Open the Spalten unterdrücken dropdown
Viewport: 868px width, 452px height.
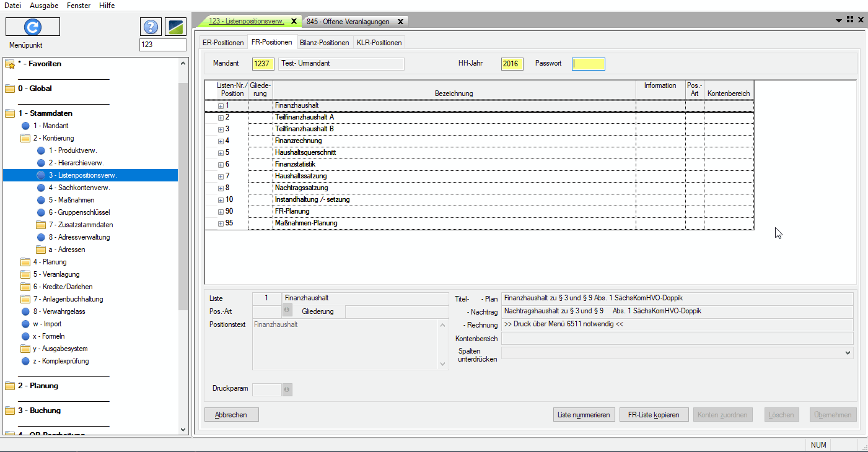click(848, 352)
